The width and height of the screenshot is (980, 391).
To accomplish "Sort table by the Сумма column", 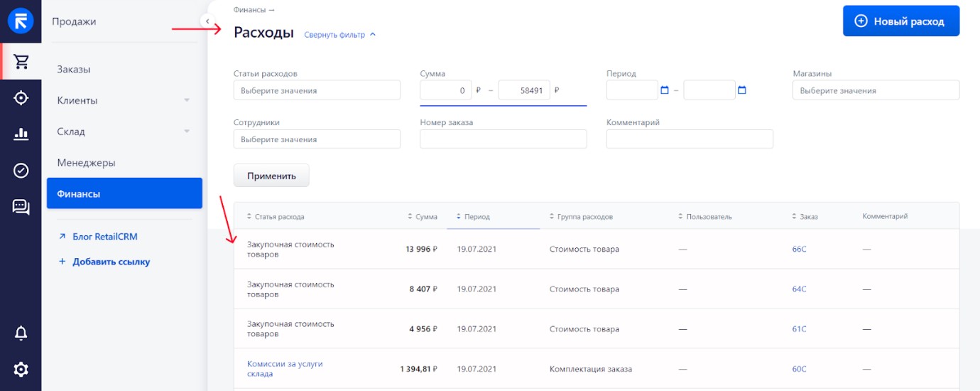I will [x=423, y=217].
